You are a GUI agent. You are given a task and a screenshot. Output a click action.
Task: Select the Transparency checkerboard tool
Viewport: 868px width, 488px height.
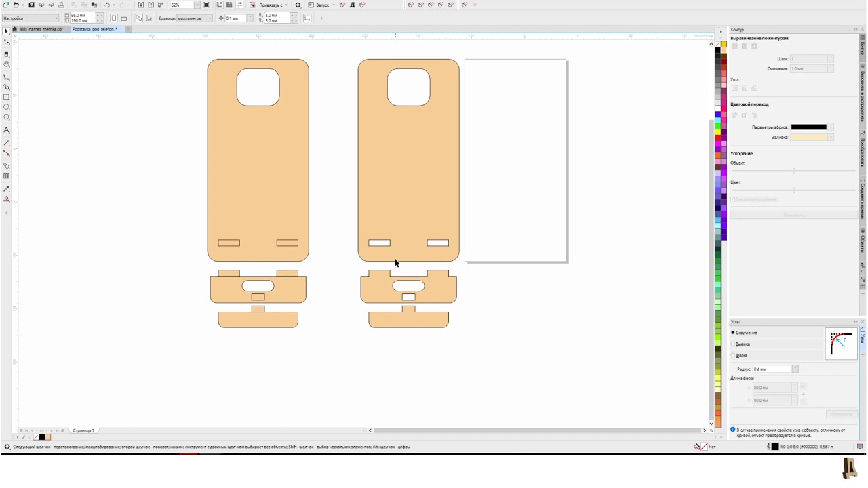click(7, 176)
